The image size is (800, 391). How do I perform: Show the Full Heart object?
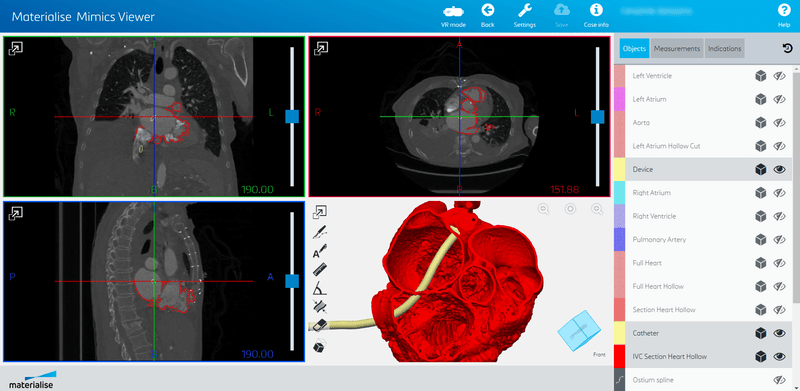coord(779,263)
